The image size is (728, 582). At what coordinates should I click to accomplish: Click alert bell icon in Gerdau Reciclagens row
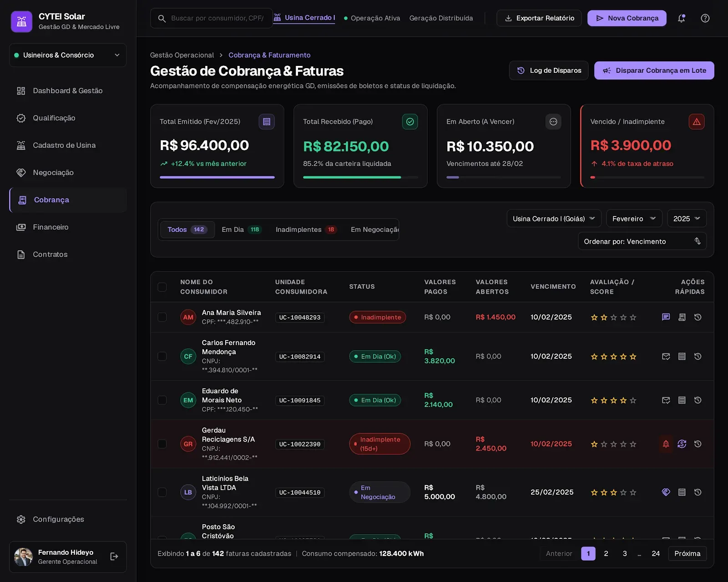click(666, 444)
